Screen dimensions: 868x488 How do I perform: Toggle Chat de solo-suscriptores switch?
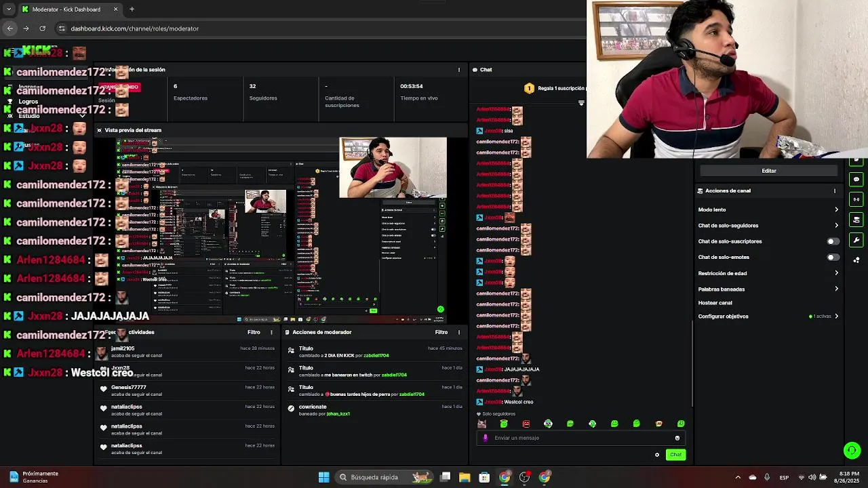coord(833,241)
